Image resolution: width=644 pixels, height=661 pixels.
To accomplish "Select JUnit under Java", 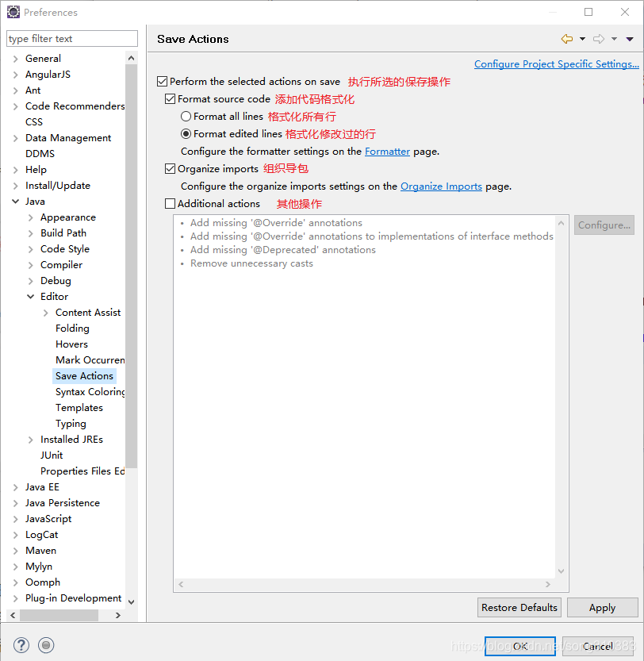I will (x=52, y=455).
